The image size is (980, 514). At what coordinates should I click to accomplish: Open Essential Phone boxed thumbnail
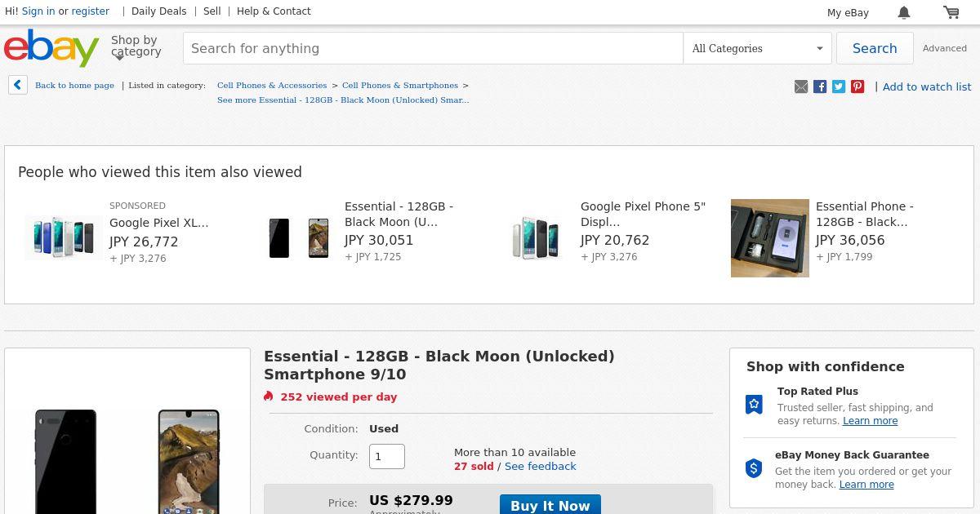770,238
